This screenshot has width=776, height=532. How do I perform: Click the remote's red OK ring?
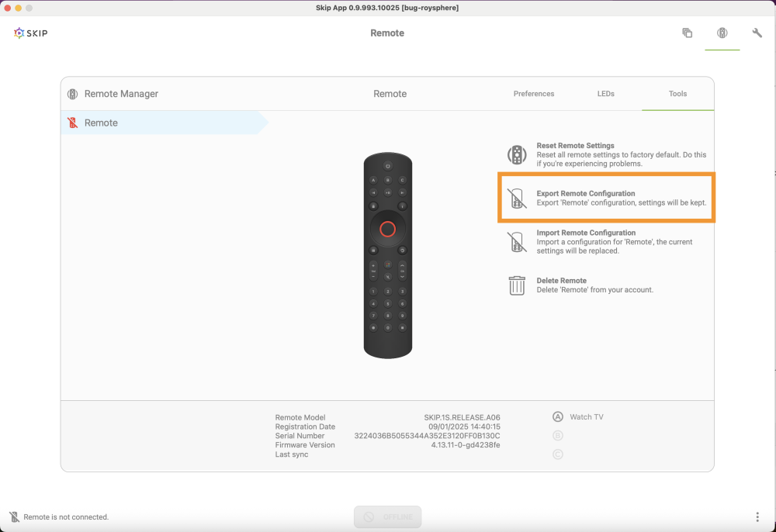pos(387,229)
